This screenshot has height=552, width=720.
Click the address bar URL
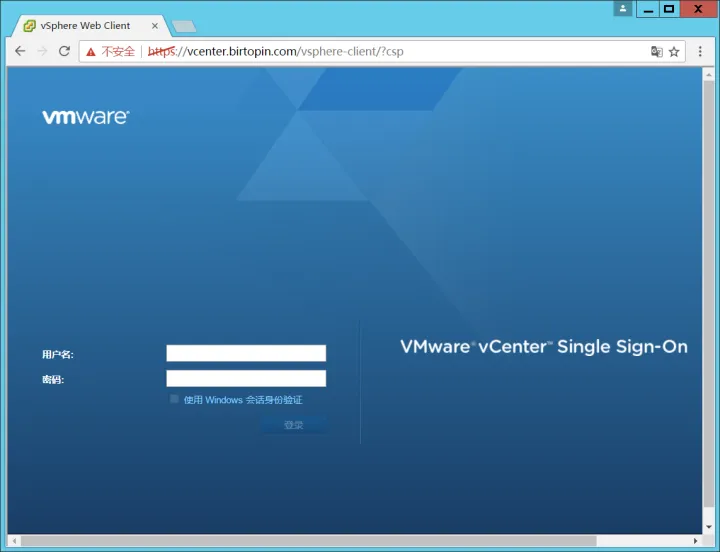pos(276,51)
